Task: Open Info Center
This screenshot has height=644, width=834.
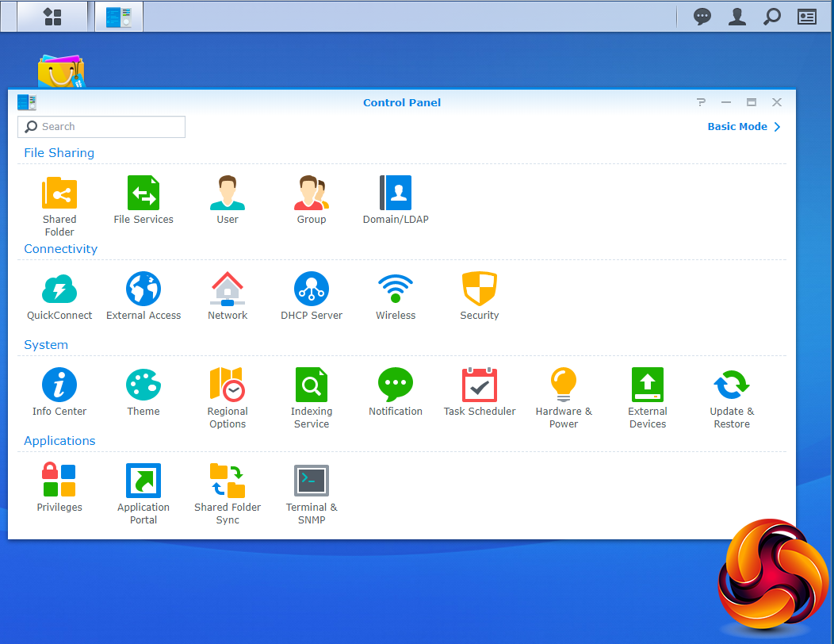Action: click(59, 385)
